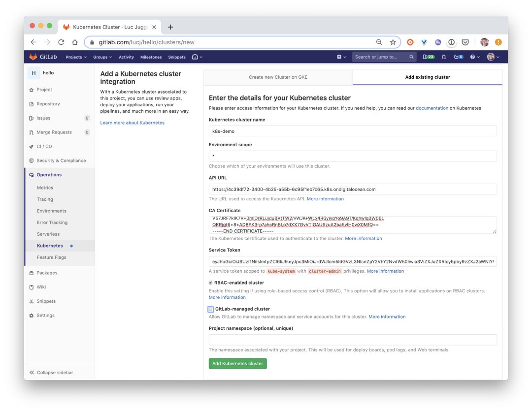Image resolution: width=532 pixels, height=412 pixels.
Task: Reload the page
Action: coord(61,42)
